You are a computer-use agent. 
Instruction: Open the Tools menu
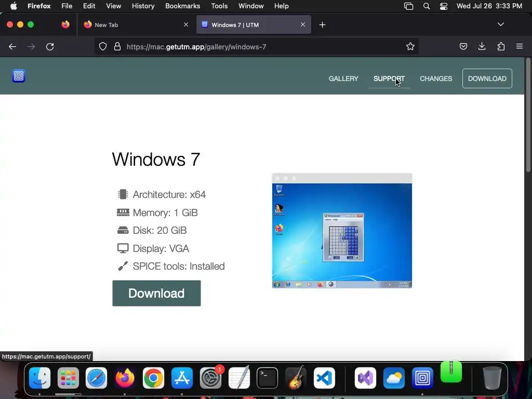(219, 6)
